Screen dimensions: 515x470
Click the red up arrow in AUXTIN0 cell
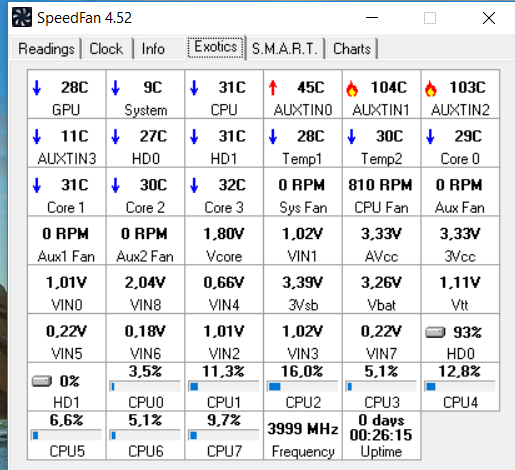273,88
